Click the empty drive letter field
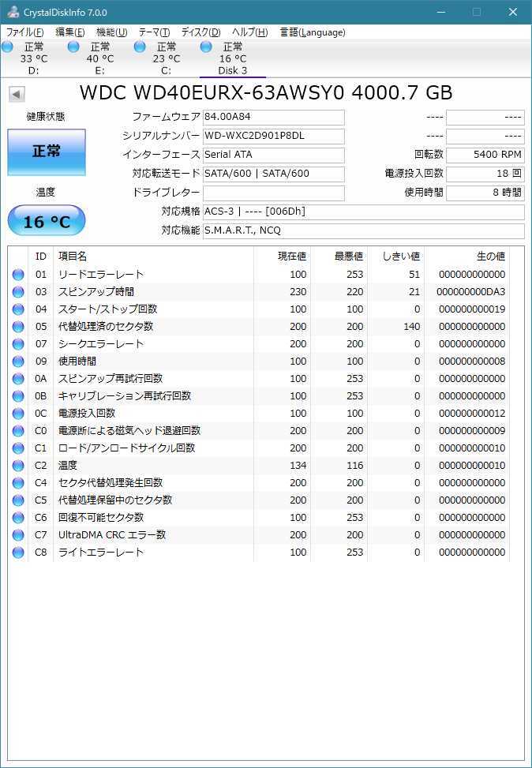Viewport: 532px width, 768px height. 273,193
